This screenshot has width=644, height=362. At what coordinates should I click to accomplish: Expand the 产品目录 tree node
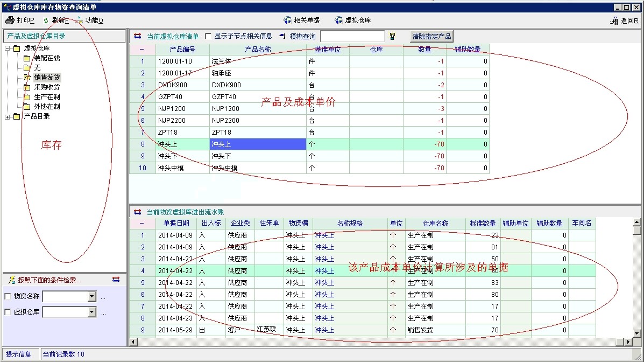click(x=7, y=116)
